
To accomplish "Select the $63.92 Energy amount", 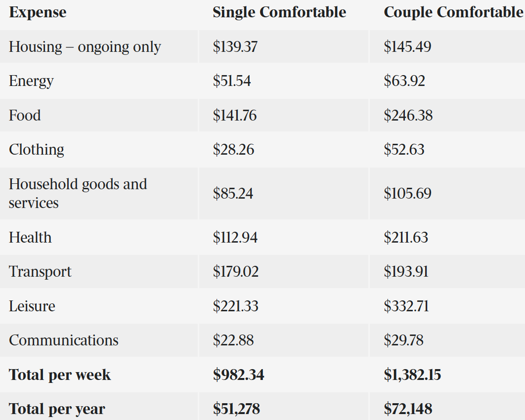I will click(x=404, y=81).
